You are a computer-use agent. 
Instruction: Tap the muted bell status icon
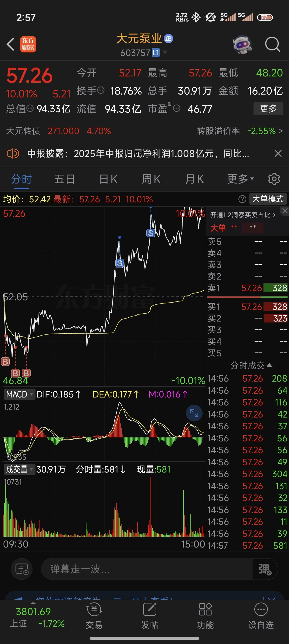pyautogui.click(x=210, y=18)
